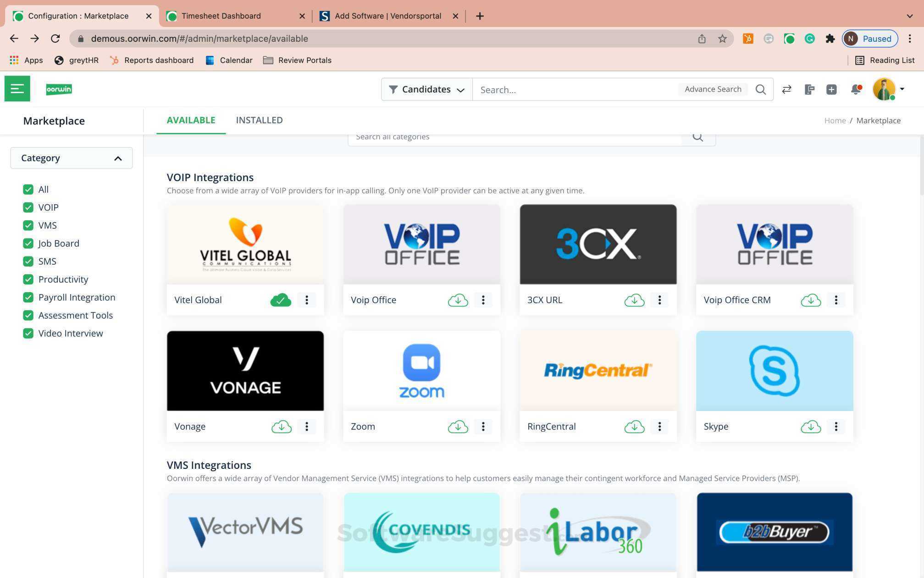Viewport: 924px width, 578px height.
Task: Download the Skype integration
Action: [811, 427]
